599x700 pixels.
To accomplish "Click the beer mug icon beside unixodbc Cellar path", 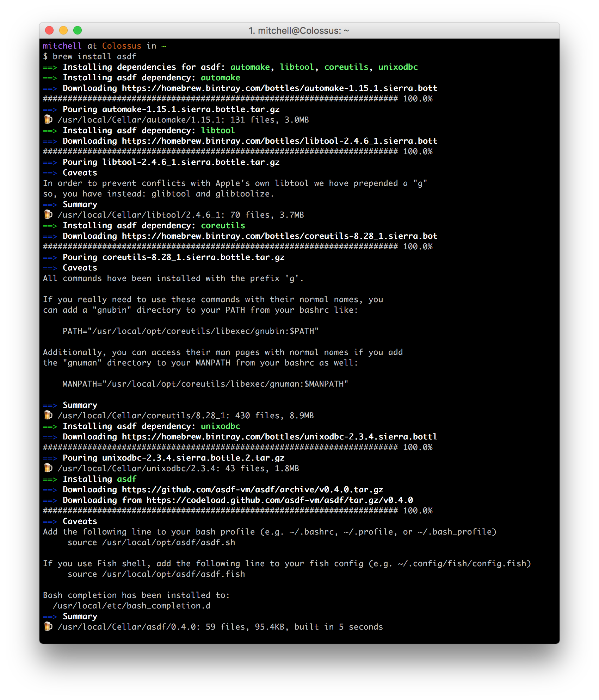I will (48, 468).
